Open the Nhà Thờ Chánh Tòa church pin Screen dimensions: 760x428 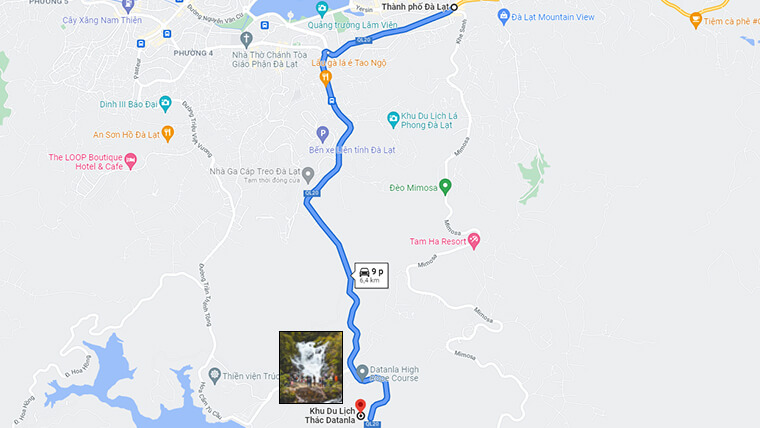[246, 40]
